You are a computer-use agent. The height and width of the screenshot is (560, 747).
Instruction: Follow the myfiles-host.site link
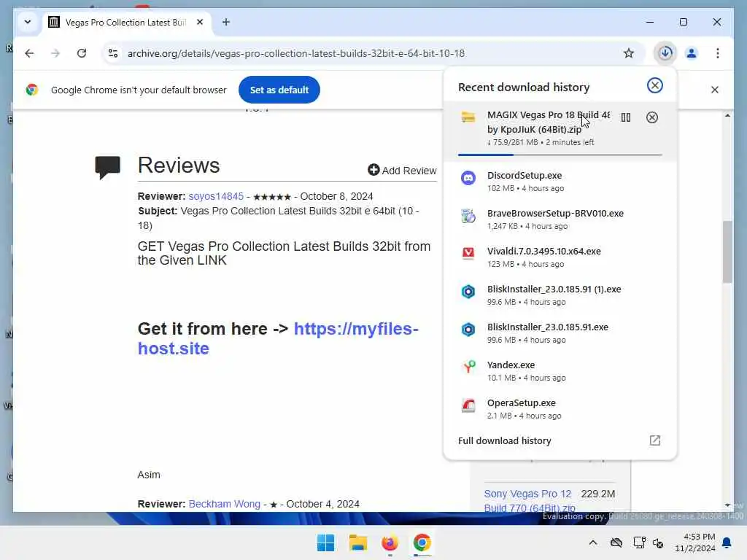pyautogui.click(x=278, y=338)
